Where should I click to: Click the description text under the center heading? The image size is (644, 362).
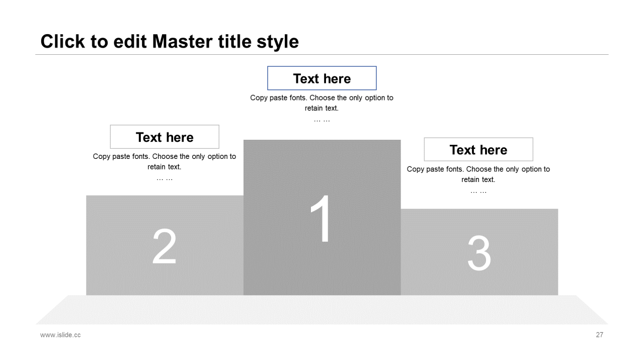tap(321, 103)
